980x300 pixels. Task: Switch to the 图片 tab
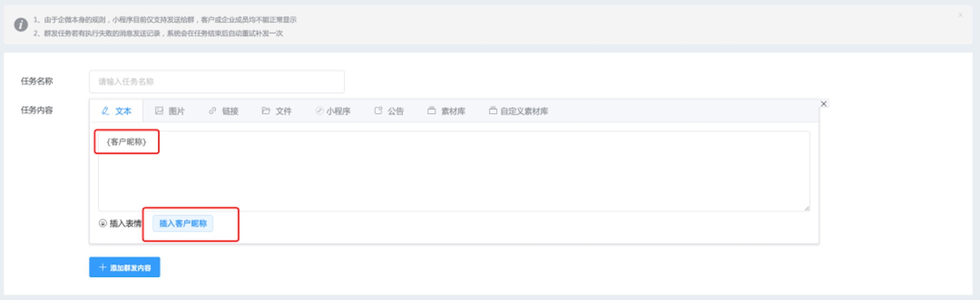[x=177, y=111]
